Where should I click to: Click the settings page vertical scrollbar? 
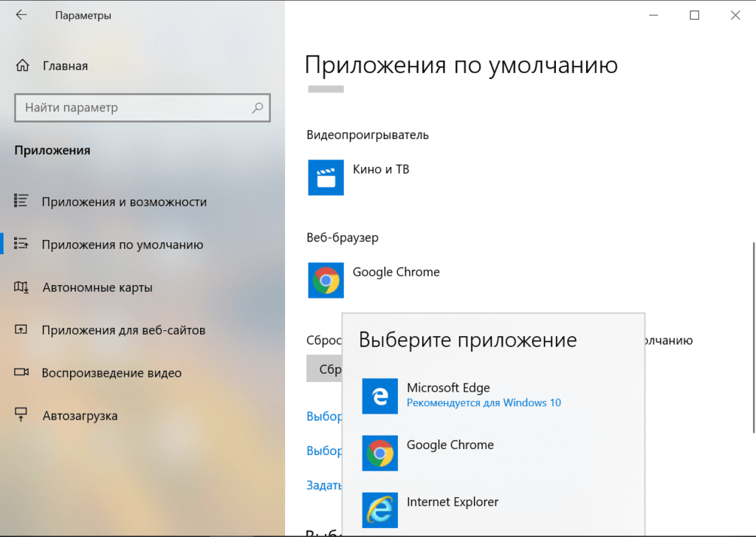point(753,338)
